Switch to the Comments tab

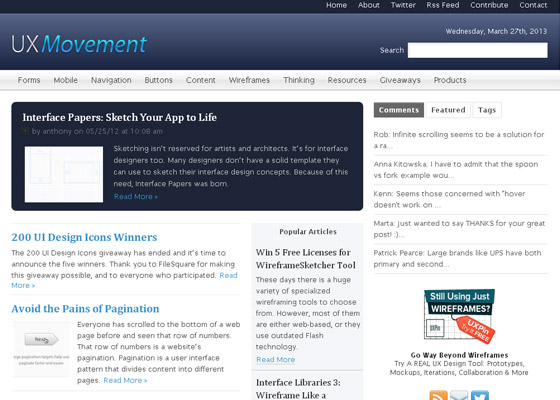[x=399, y=110]
